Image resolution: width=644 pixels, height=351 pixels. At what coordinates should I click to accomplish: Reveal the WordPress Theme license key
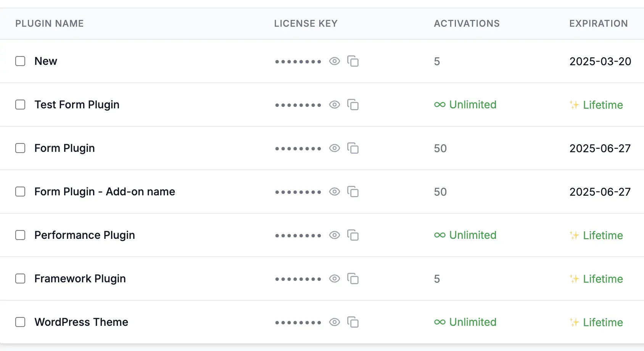pos(335,322)
